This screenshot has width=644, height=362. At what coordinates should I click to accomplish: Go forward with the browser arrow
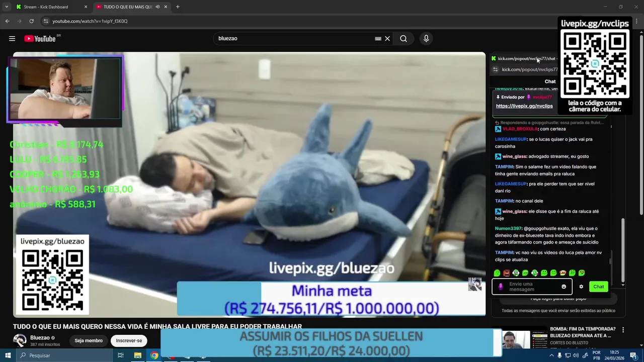point(19,21)
